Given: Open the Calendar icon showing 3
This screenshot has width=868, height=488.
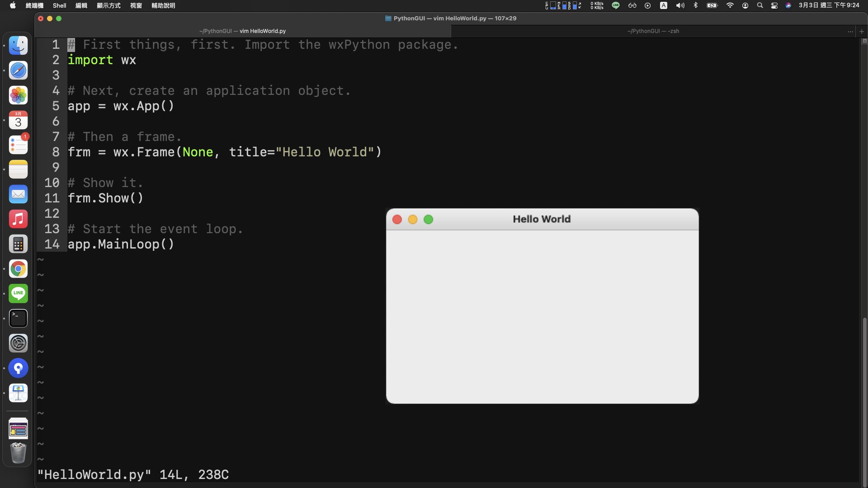Looking at the screenshot, I should click(18, 120).
